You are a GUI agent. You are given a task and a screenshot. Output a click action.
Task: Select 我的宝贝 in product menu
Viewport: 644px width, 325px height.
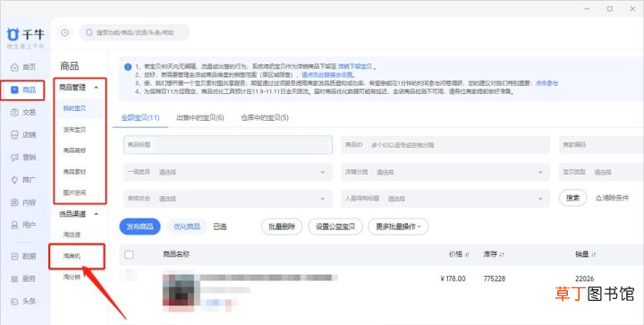(75, 108)
